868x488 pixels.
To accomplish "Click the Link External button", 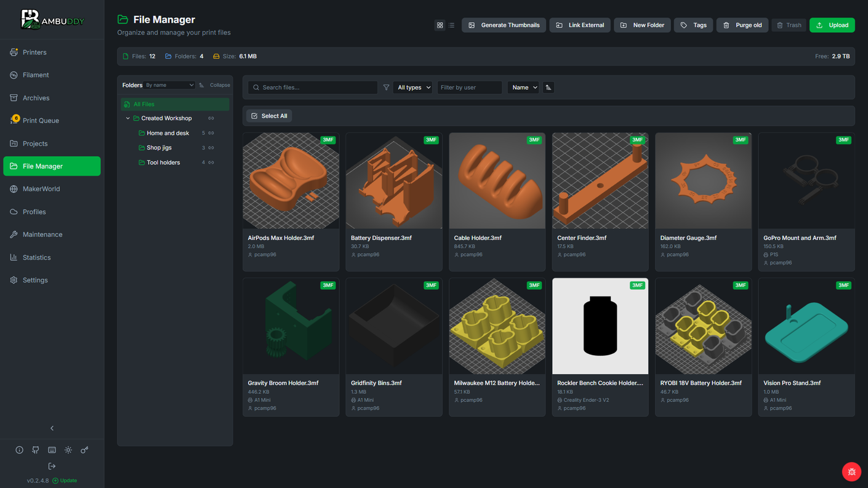I will coord(580,25).
